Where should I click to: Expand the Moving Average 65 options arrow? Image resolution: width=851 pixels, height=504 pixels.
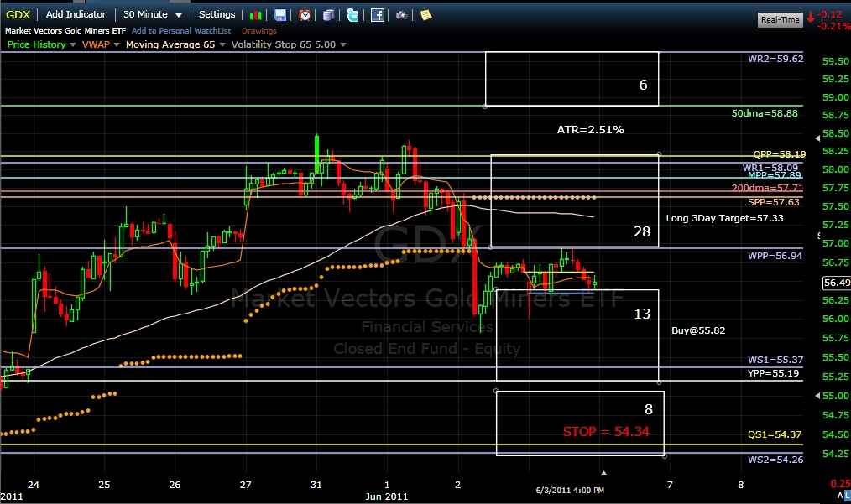tap(222, 44)
